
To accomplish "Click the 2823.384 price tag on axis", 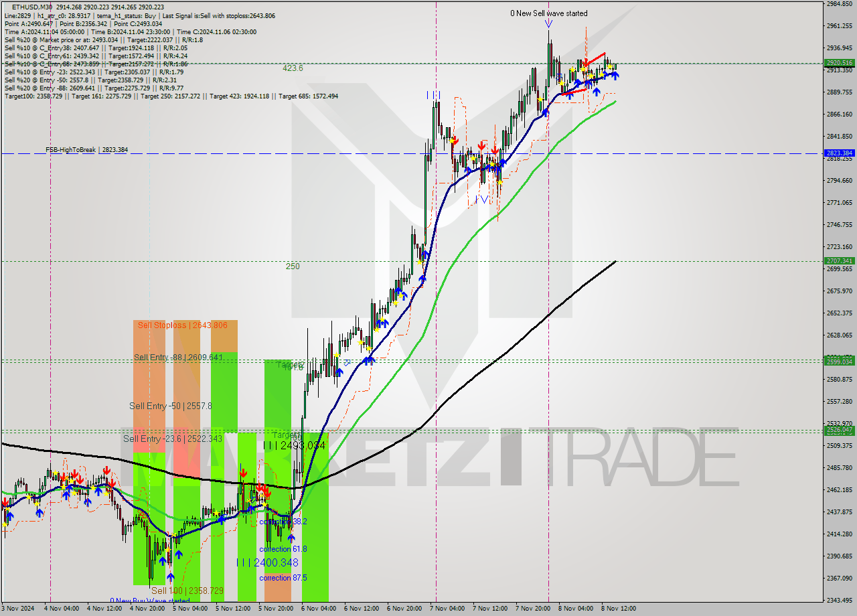I will coord(840,153).
